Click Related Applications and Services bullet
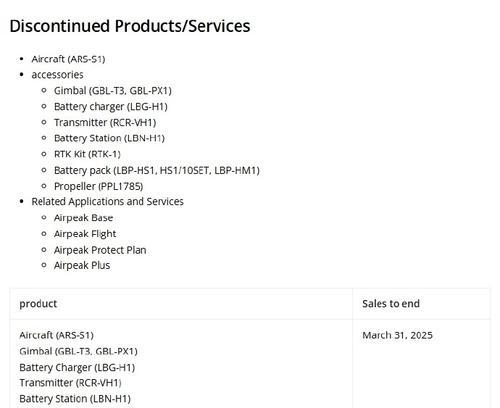The image size is (500, 408). (107, 202)
